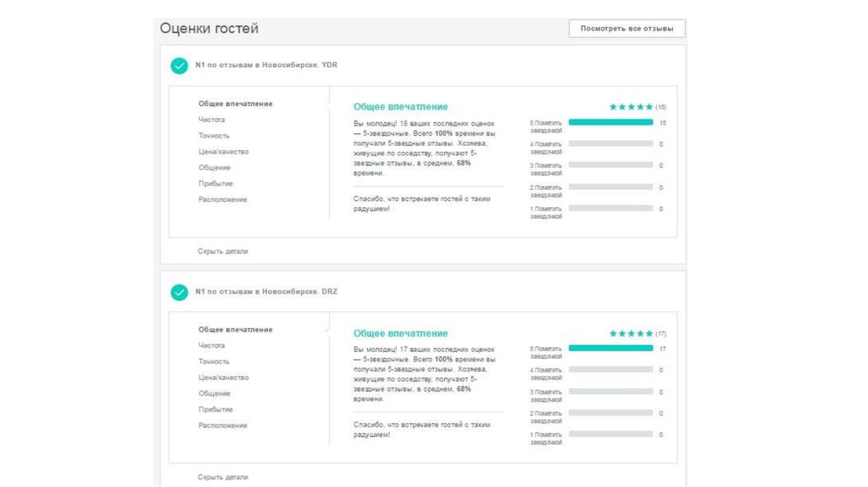Open Цена/качество category in YDR panel
Screen dimensions: 868x487
coord(224,152)
